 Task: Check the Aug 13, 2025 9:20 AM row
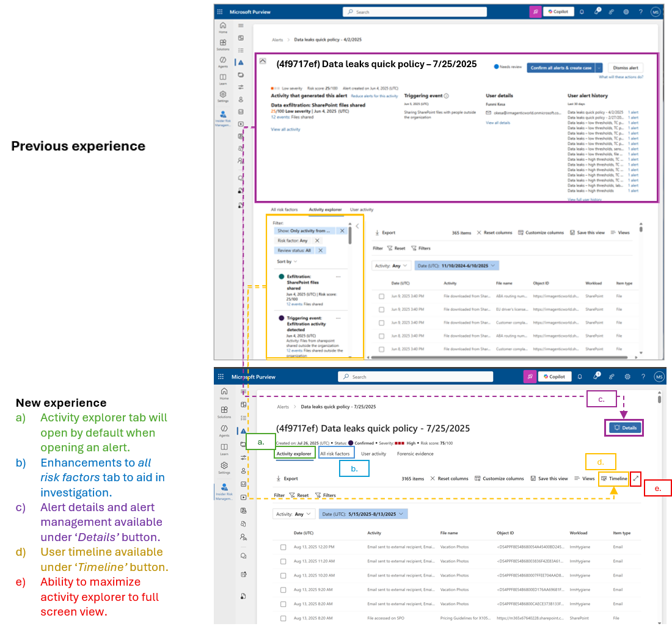point(283,590)
